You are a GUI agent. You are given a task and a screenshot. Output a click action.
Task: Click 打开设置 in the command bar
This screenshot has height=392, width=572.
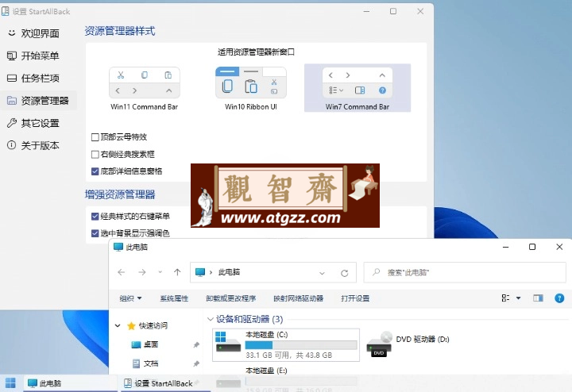pos(355,298)
